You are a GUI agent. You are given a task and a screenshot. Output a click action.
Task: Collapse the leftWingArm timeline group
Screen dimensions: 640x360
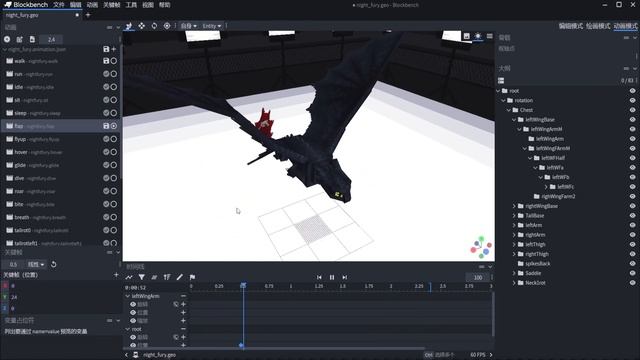click(128, 296)
